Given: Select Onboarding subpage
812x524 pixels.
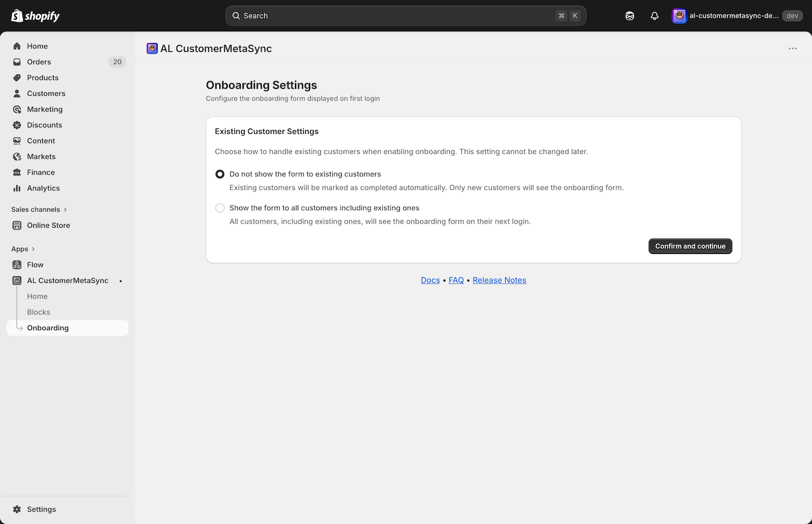Looking at the screenshot, I should point(68,328).
